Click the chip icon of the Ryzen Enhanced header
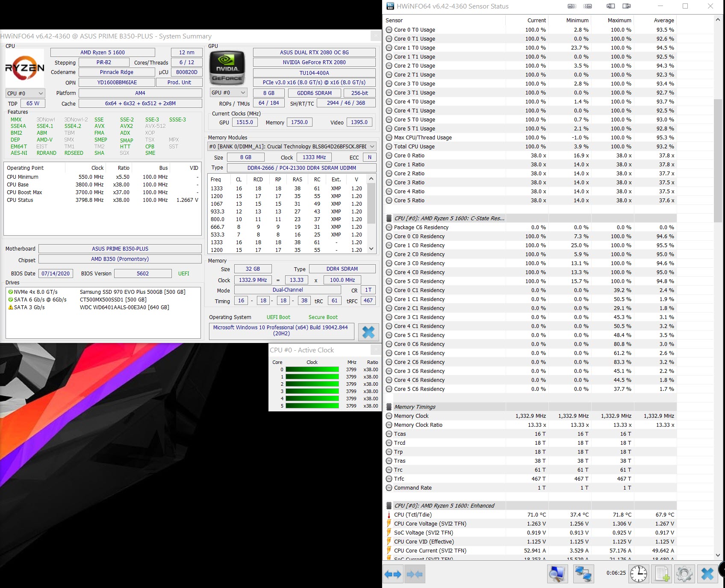 [389, 505]
